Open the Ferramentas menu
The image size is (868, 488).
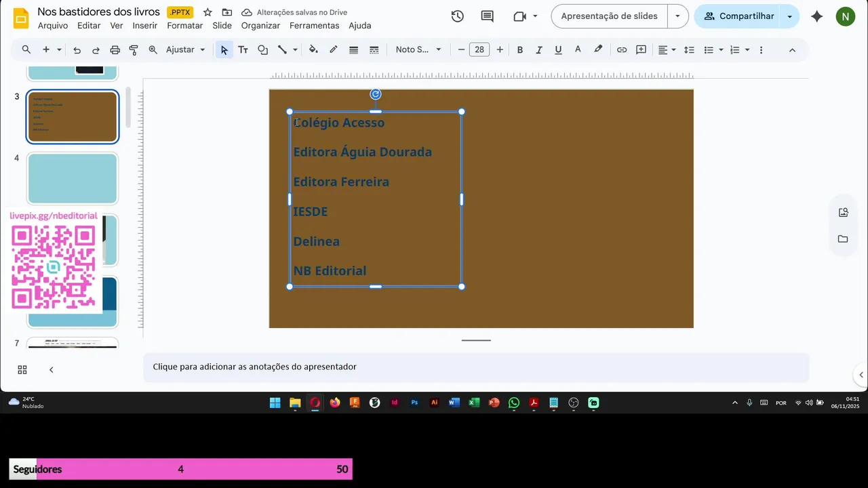(x=314, y=26)
